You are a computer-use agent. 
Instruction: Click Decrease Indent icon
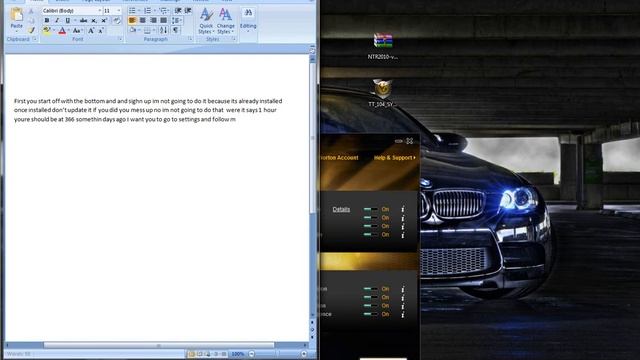(x=178, y=11)
